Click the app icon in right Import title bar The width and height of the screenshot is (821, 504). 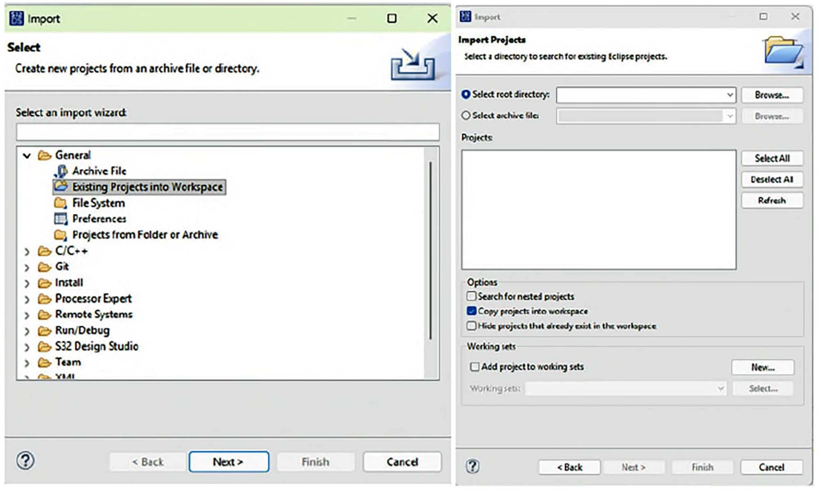point(466,16)
